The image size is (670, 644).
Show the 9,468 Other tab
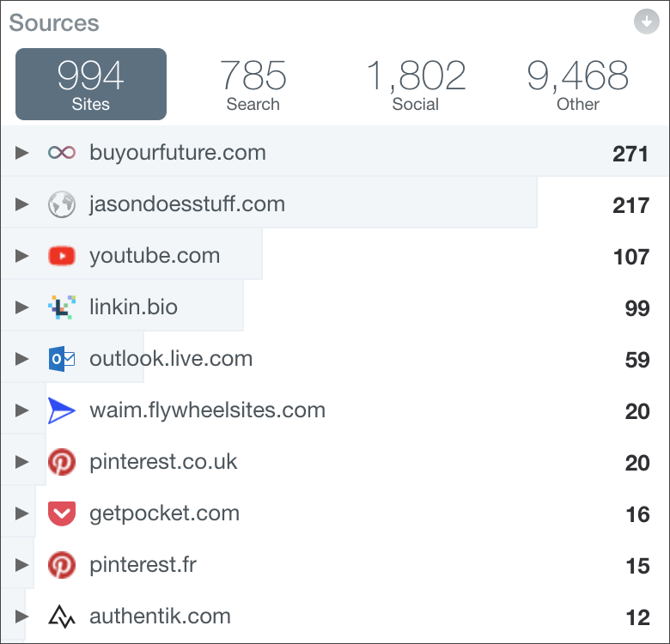[x=578, y=84]
